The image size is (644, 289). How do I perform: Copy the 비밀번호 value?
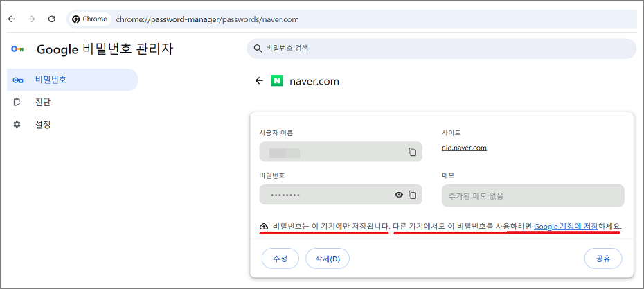(x=412, y=195)
